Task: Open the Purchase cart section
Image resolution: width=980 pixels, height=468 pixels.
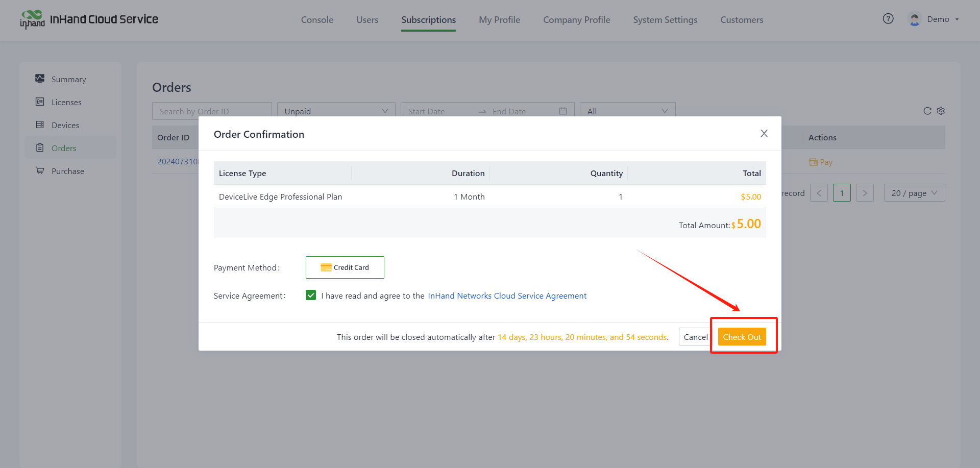Action: click(67, 171)
